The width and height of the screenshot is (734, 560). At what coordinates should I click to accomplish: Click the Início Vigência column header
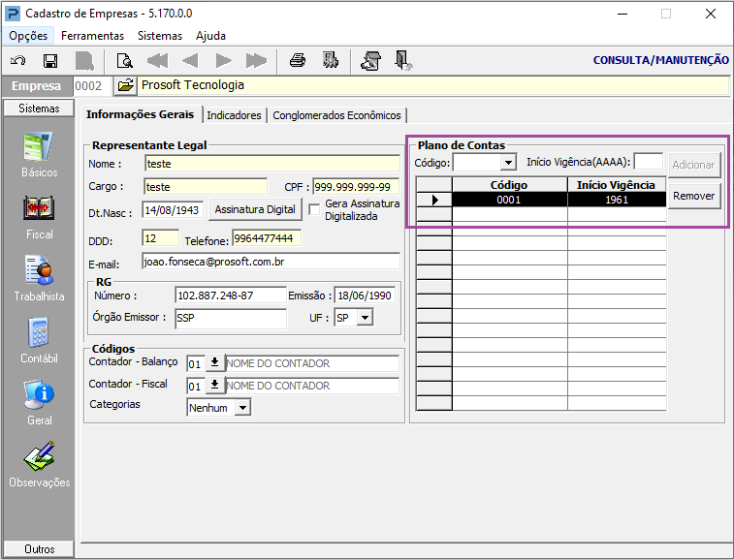[616, 185]
